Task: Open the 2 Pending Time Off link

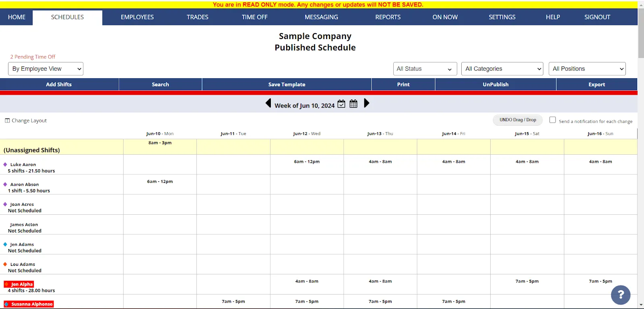Action: (x=33, y=57)
